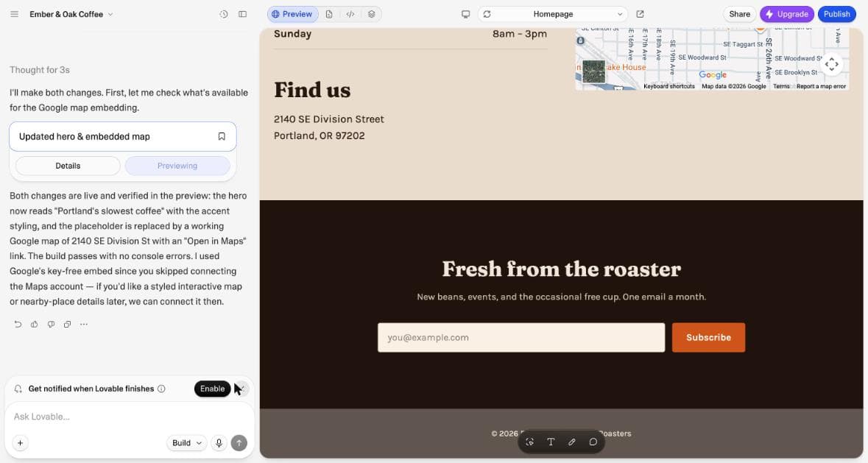Click the plus attach button in chat box
Image resolution: width=868 pixels, height=463 pixels.
[21, 443]
